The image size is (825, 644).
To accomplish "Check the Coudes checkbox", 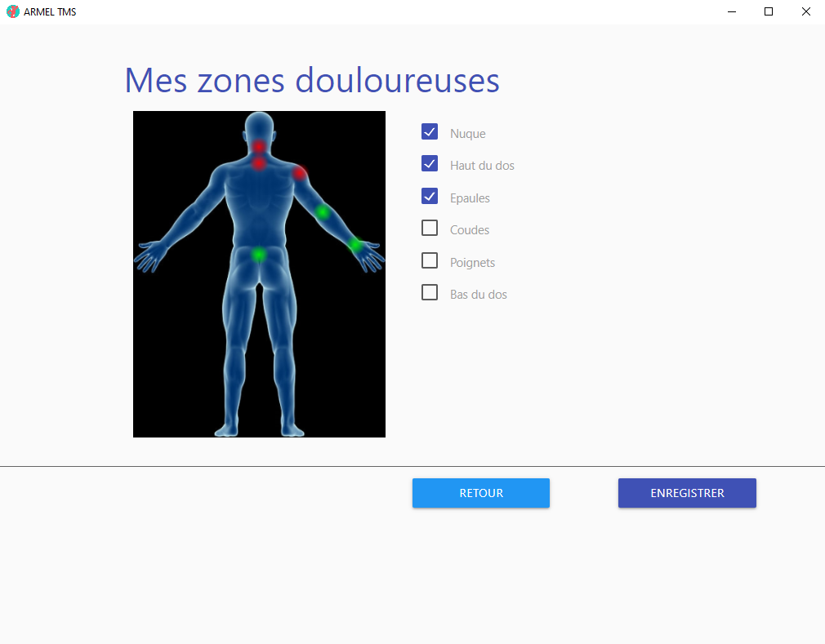I will (x=430, y=229).
